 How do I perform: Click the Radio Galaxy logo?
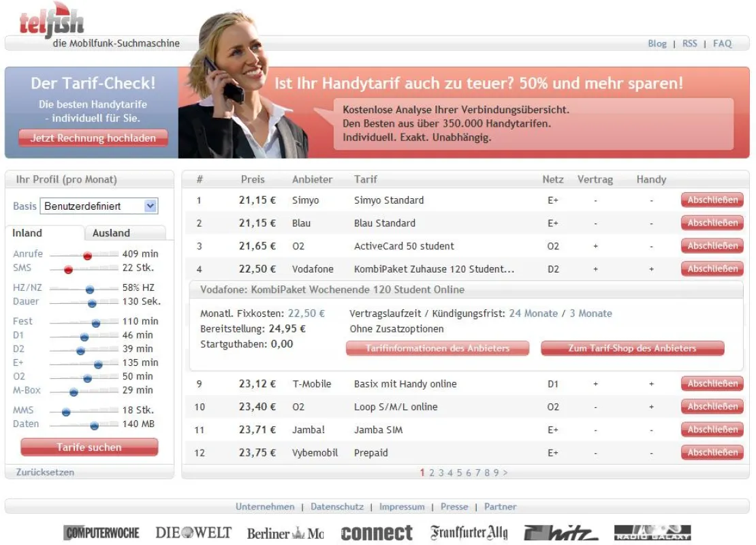pos(652,533)
